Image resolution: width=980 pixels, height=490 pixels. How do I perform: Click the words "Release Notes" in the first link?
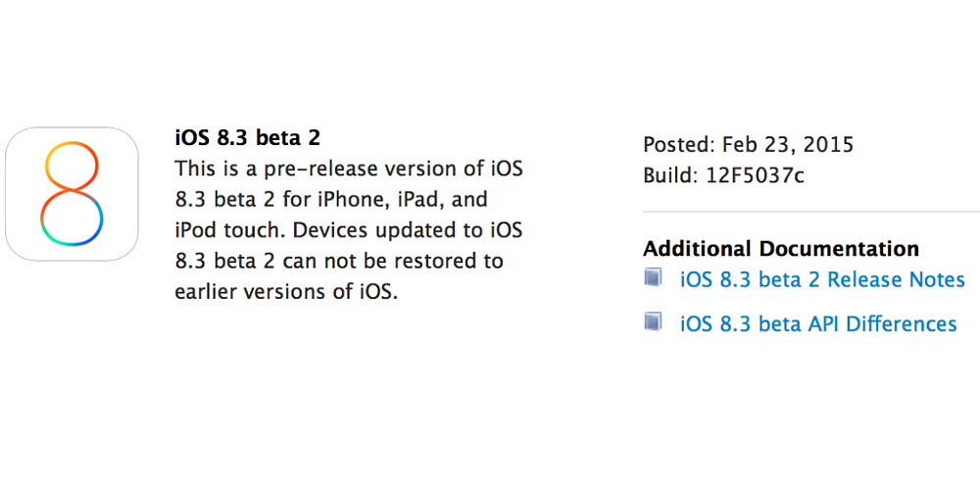[897, 279]
